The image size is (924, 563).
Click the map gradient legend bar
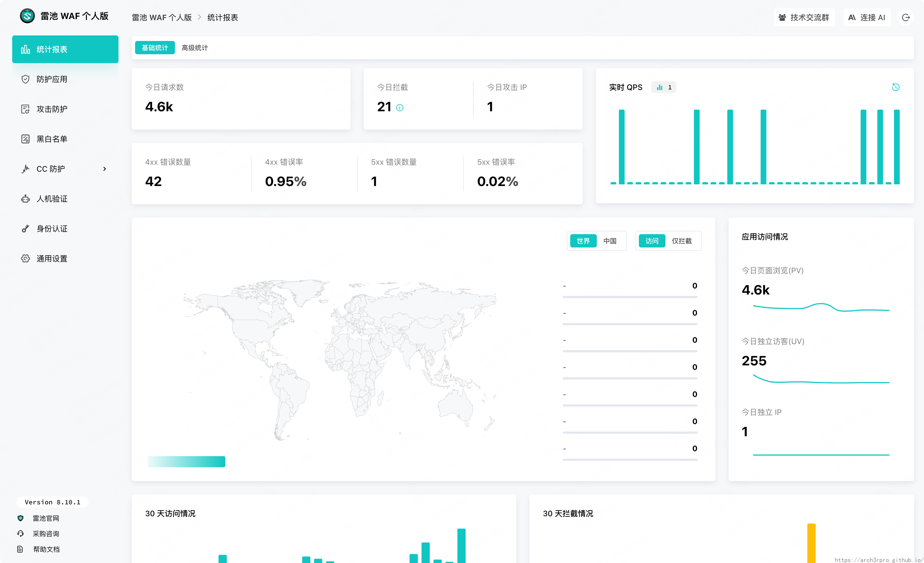[x=186, y=461]
